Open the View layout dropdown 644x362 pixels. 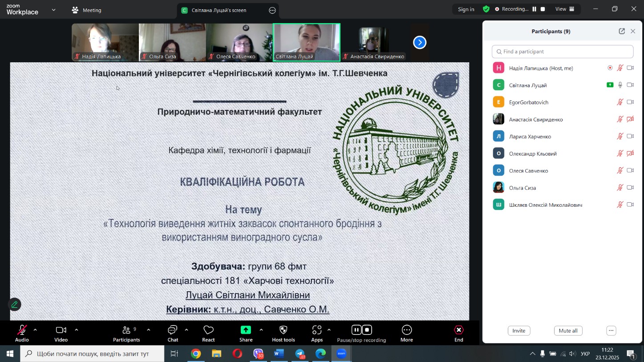pyautogui.click(x=565, y=9)
